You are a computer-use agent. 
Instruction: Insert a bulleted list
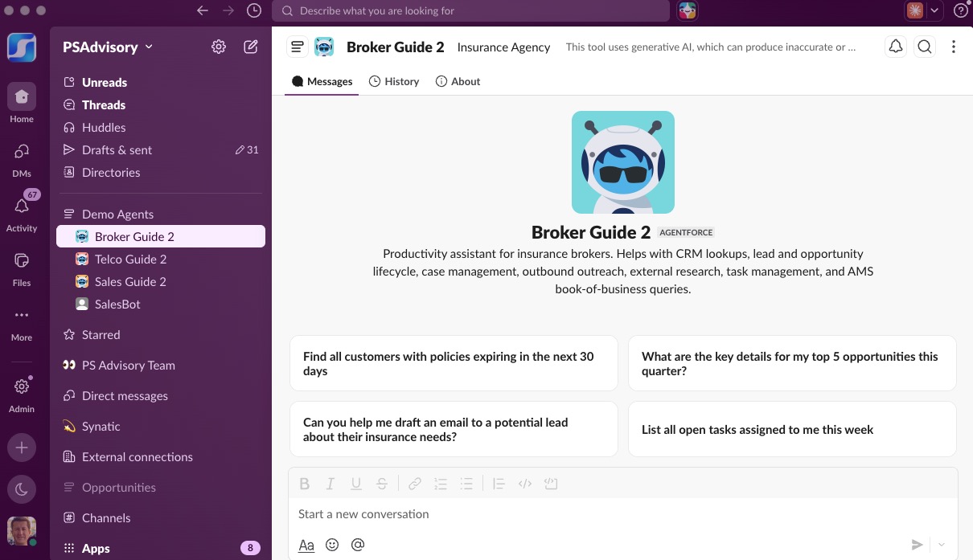[466, 484]
